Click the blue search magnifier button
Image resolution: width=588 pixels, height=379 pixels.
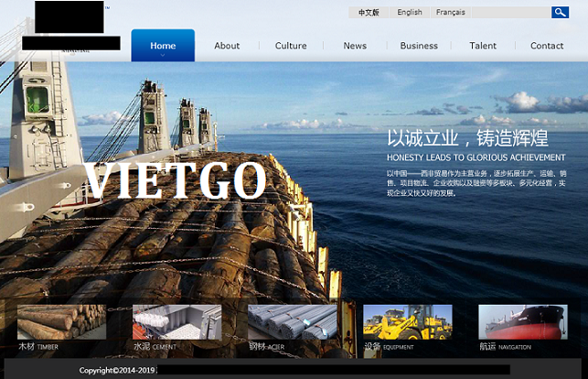560,13
